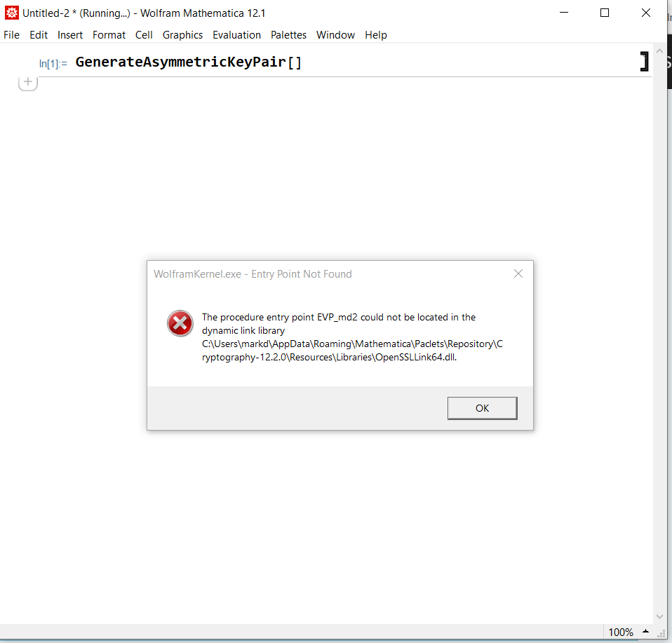
Task: Click the window resize grip in status bar
Action: (x=661, y=634)
